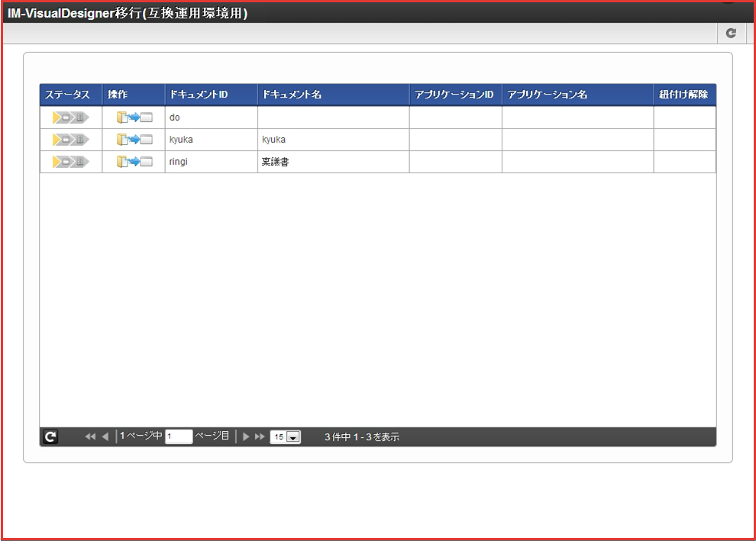
Task: Click the status icon in the kyuka row
Action: [x=71, y=140]
